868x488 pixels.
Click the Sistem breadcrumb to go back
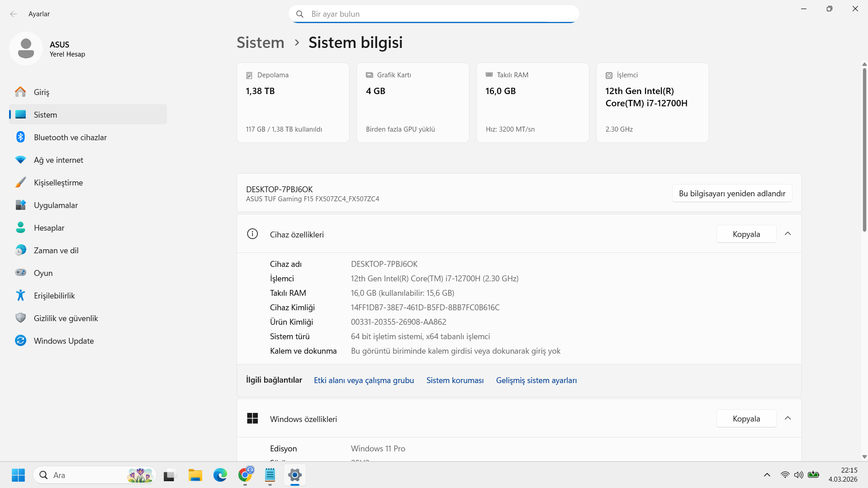(x=261, y=43)
